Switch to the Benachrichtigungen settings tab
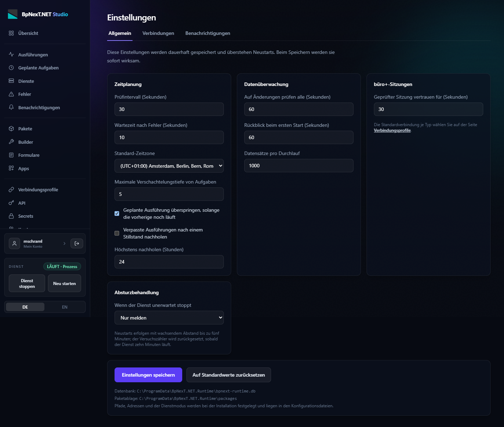The width and height of the screenshot is (504, 427). 208,33
